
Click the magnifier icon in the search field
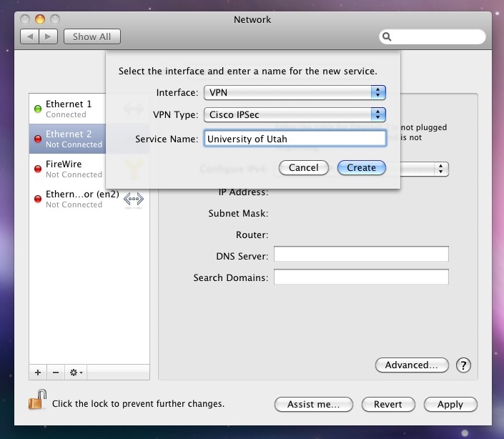(x=387, y=37)
